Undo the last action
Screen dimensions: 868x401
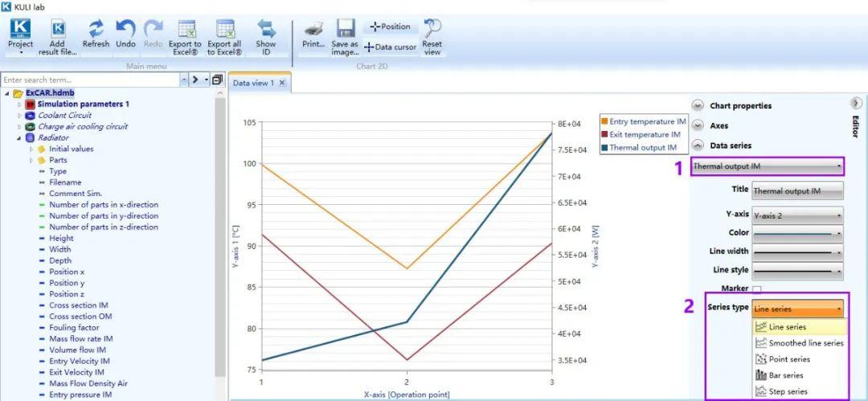[125, 28]
